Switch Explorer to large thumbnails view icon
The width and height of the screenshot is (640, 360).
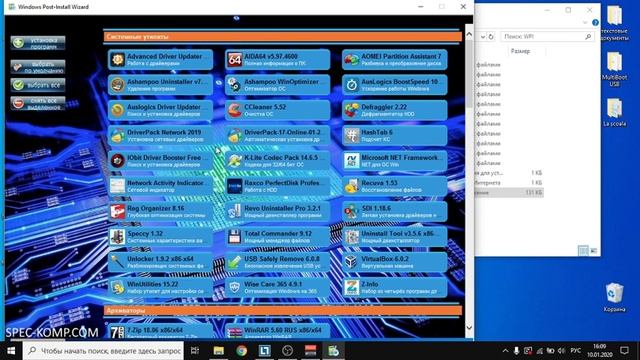tap(593, 250)
